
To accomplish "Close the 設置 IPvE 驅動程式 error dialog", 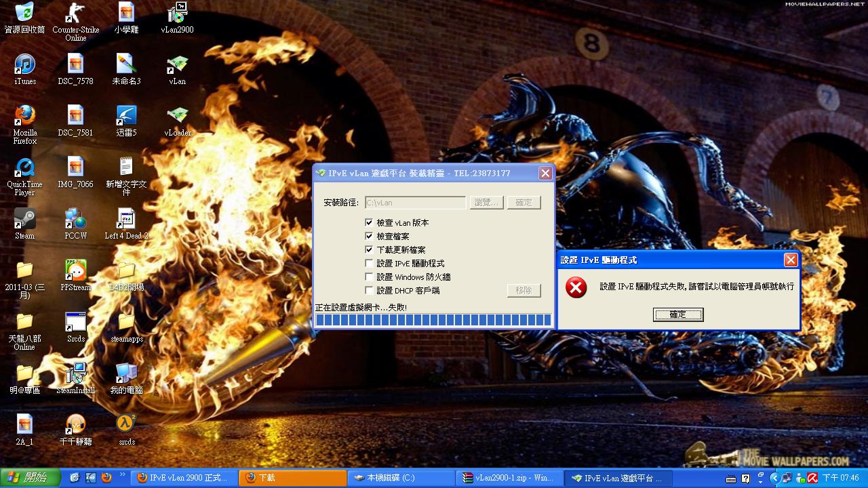I will pos(791,260).
